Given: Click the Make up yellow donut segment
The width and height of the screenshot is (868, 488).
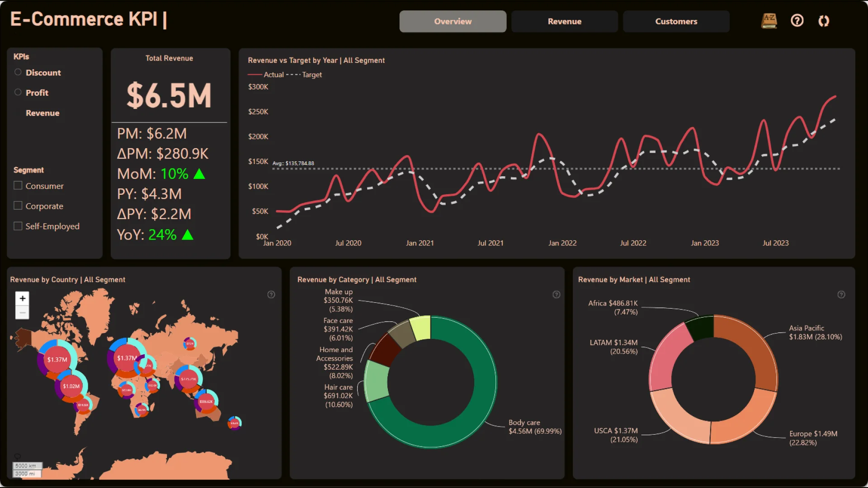Looking at the screenshot, I should (x=420, y=328).
